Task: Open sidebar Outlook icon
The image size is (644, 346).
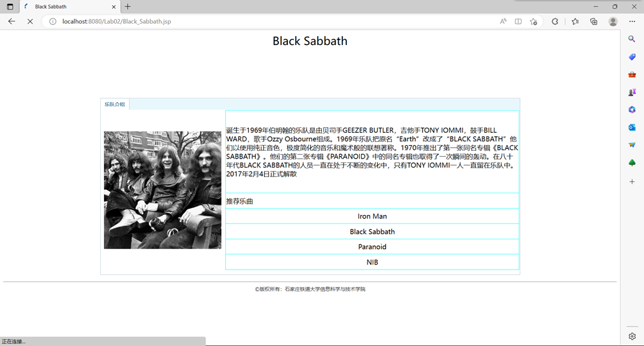Action: [632, 127]
